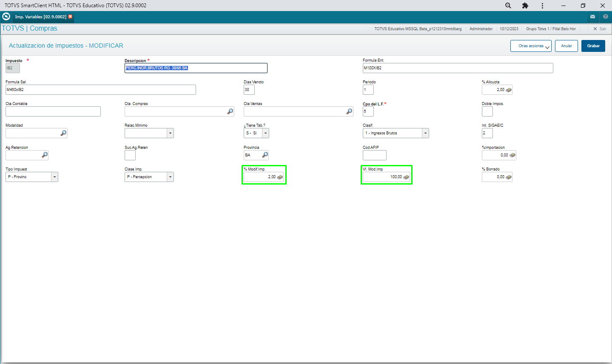Click the Suc.Ag.Reten field
612x364 pixels.
[130, 155]
